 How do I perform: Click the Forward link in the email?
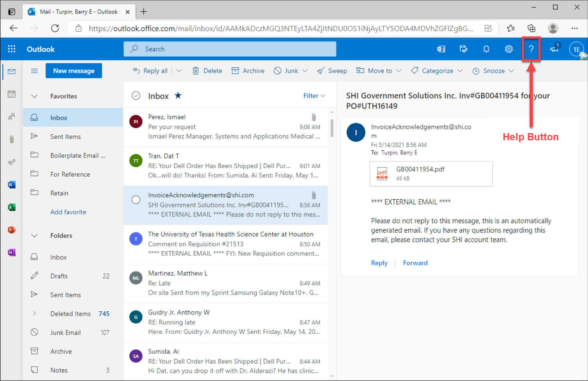click(415, 263)
